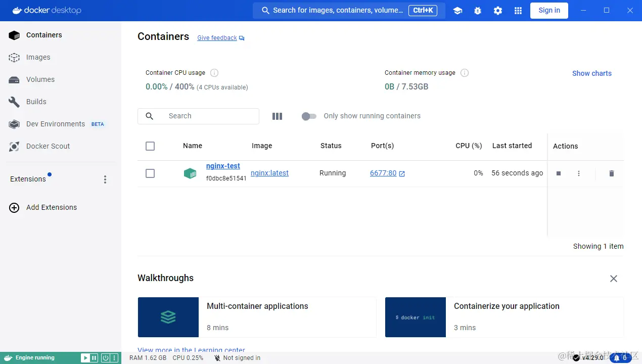Delete the nginx-test container with trash icon

tap(612, 173)
